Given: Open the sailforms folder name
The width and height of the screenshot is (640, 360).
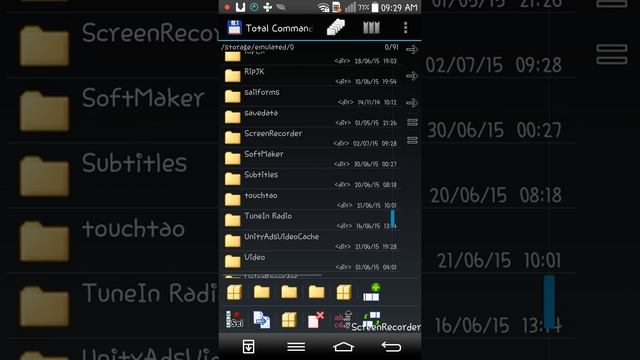Looking at the screenshot, I should pyautogui.click(x=262, y=92).
